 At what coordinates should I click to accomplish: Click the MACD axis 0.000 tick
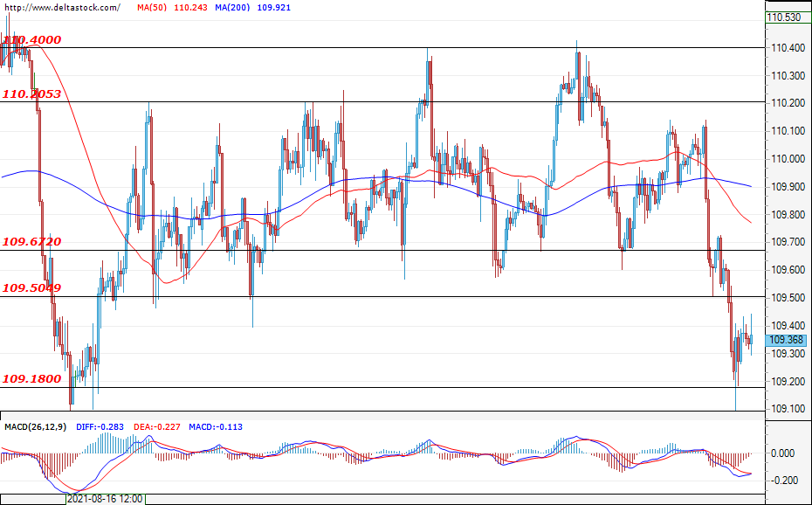783,453
